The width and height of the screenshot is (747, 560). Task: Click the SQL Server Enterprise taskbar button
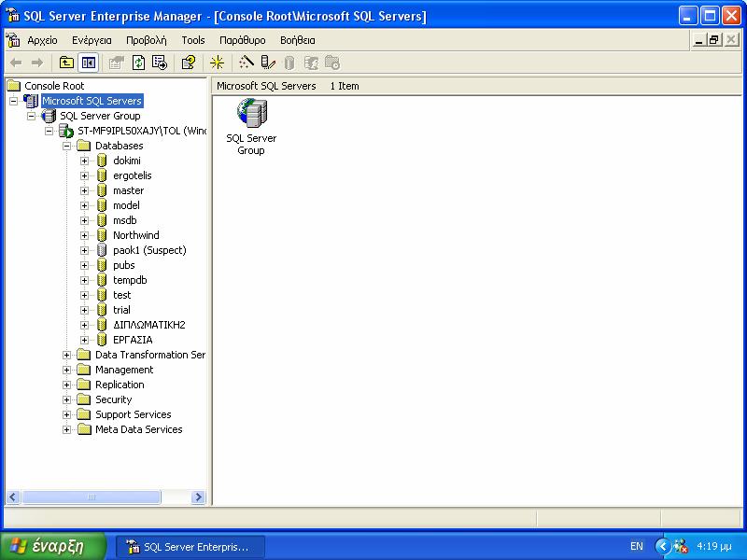pyautogui.click(x=190, y=547)
